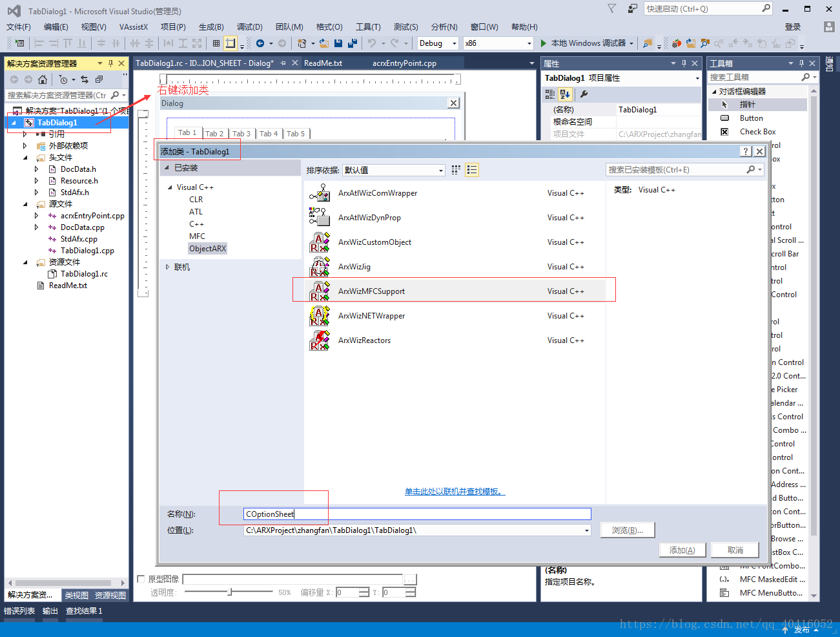This screenshot has width=840, height=637.
Task: Select ObjectARX category in tree
Action: click(207, 249)
